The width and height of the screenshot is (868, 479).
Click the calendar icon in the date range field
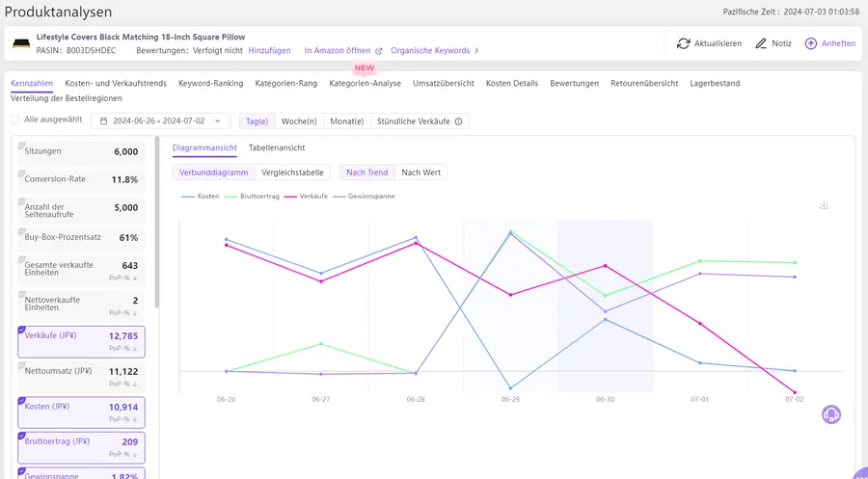103,121
